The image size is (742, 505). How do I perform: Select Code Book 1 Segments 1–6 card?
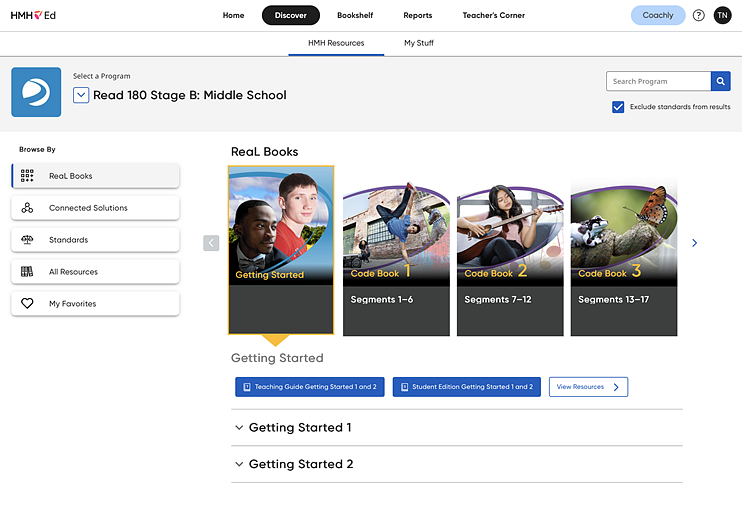click(396, 258)
